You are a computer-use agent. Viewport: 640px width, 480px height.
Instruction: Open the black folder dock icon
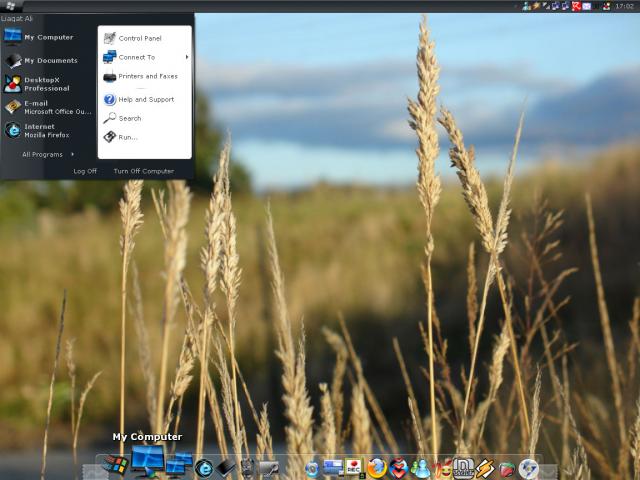pyautogui.click(x=226, y=468)
